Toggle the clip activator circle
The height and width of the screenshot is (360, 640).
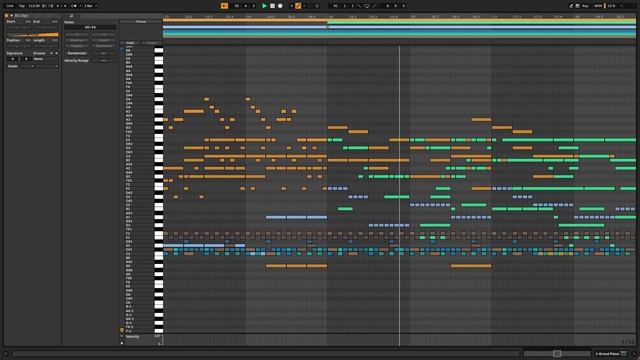click(x=7, y=16)
